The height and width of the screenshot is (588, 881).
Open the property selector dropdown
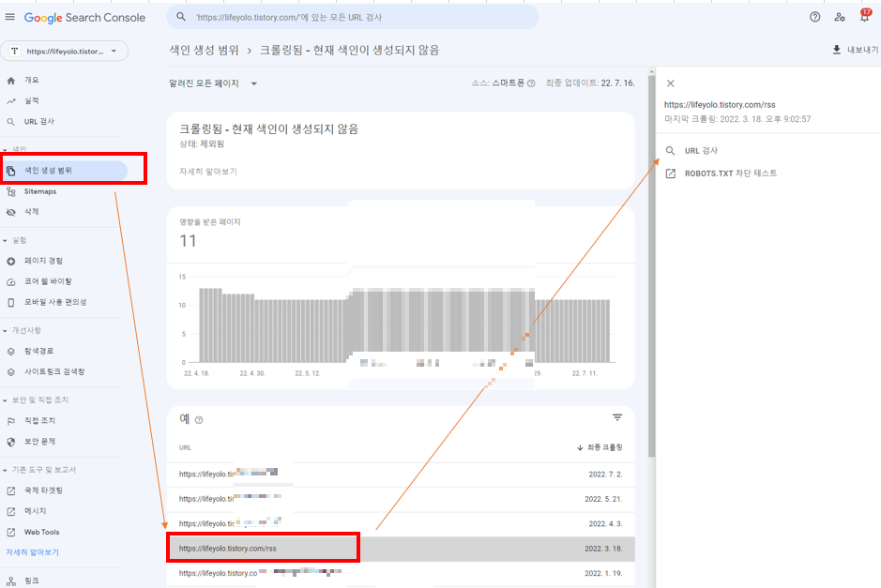(64, 51)
